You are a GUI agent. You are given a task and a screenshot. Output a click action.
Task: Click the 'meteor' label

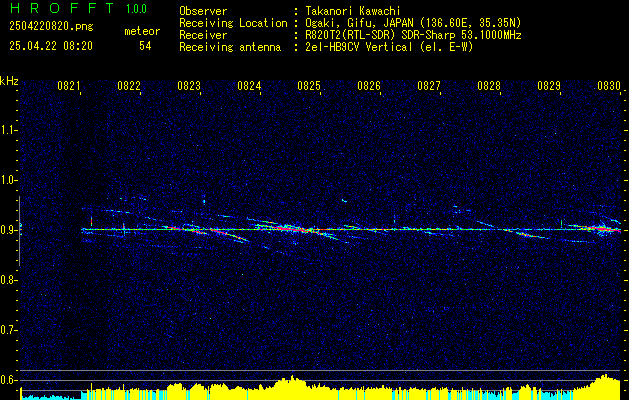click(x=142, y=31)
